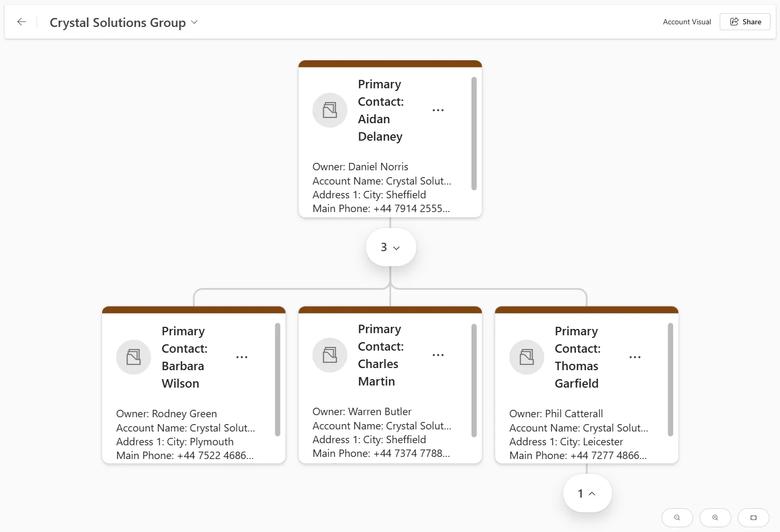
Task: Open more options for Thomas Garfield card
Action: tap(634, 357)
